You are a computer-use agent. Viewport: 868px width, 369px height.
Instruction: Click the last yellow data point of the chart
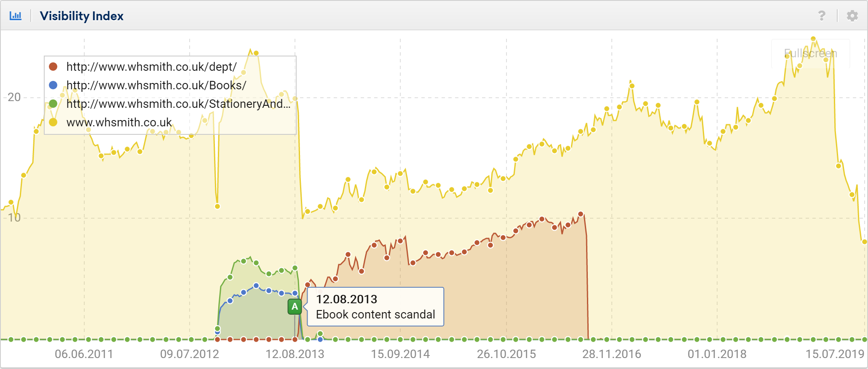865,242
